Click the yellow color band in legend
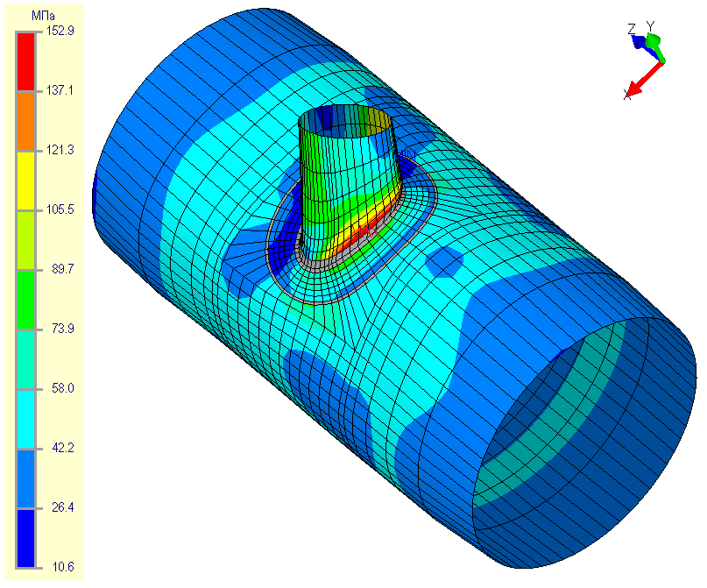The height and width of the screenshot is (588, 707). 26,181
